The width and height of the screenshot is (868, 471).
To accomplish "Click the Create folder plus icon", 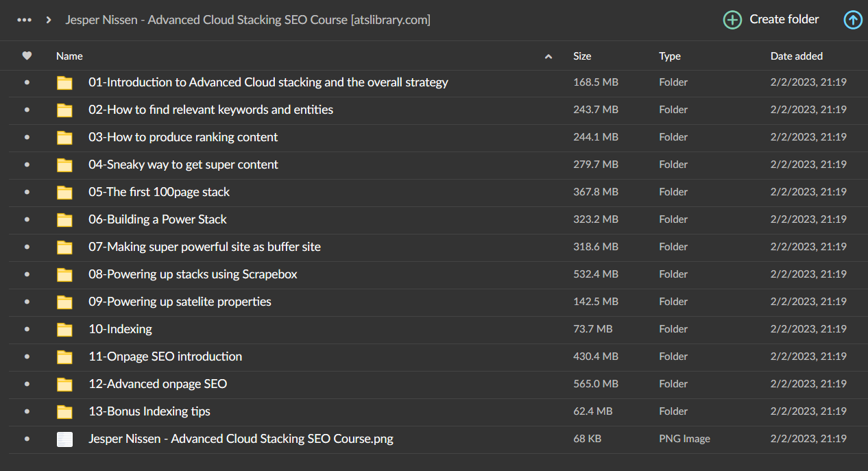I will click(x=732, y=20).
